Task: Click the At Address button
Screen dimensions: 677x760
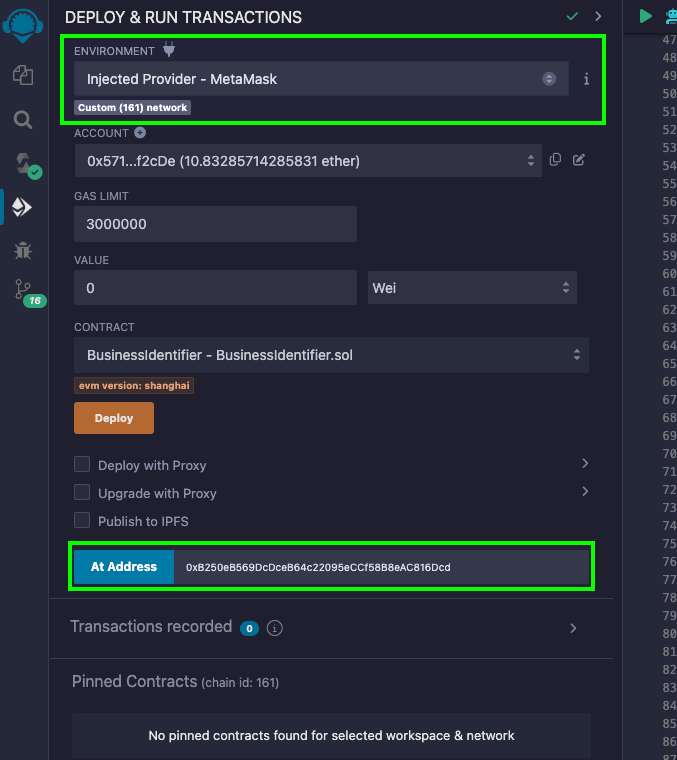Action: pyautogui.click(x=124, y=567)
